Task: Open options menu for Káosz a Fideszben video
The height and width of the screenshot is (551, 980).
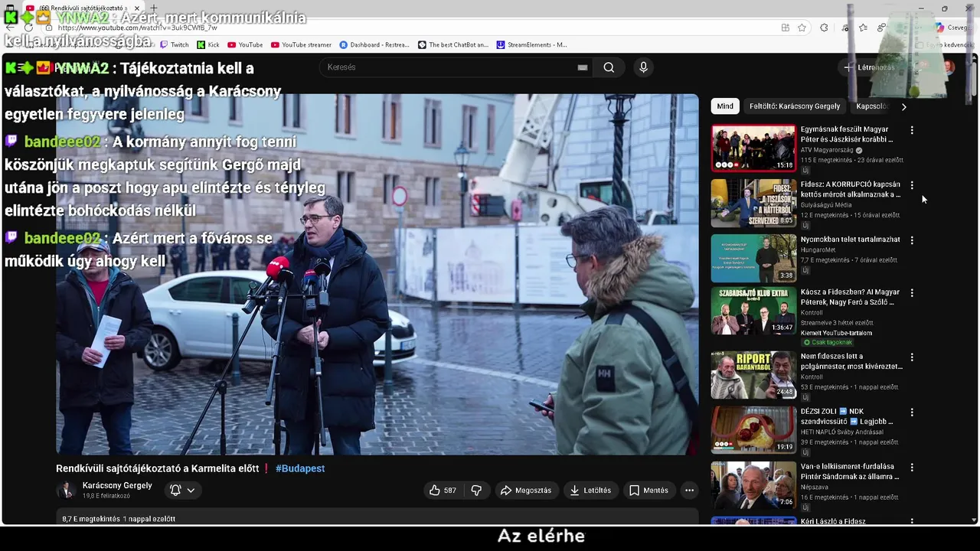Action: point(912,293)
